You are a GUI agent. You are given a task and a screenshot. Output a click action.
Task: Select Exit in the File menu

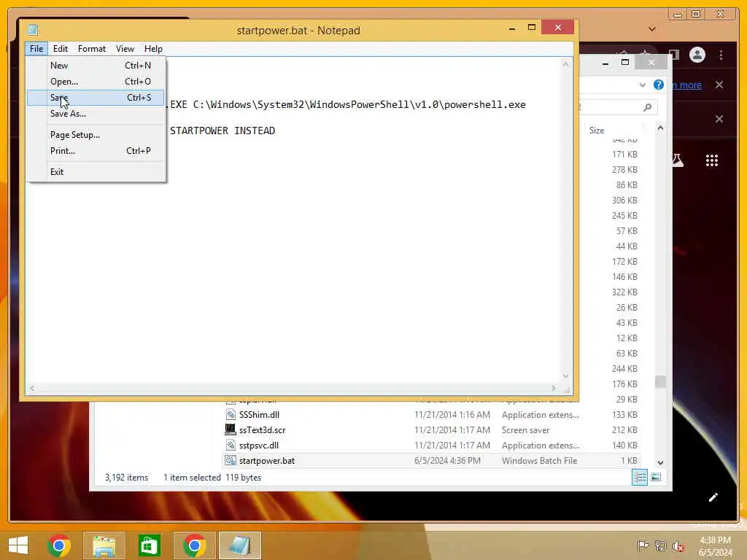[x=96, y=172]
